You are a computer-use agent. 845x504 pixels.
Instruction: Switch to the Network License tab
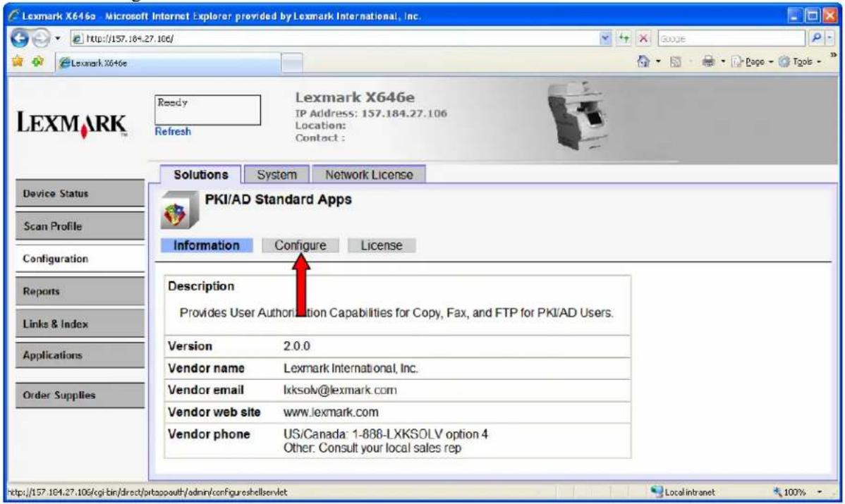(x=369, y=175)
